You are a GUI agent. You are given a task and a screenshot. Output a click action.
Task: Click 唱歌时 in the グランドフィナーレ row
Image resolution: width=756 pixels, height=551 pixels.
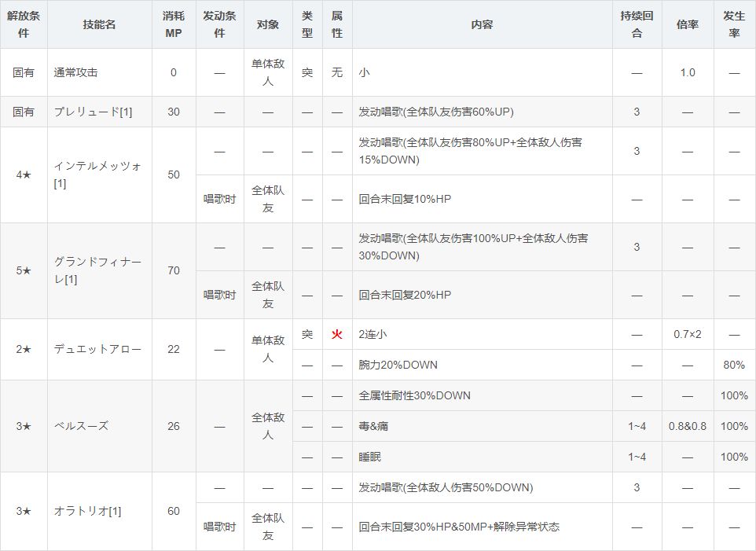pyautogui.click(x=219, y=295)
